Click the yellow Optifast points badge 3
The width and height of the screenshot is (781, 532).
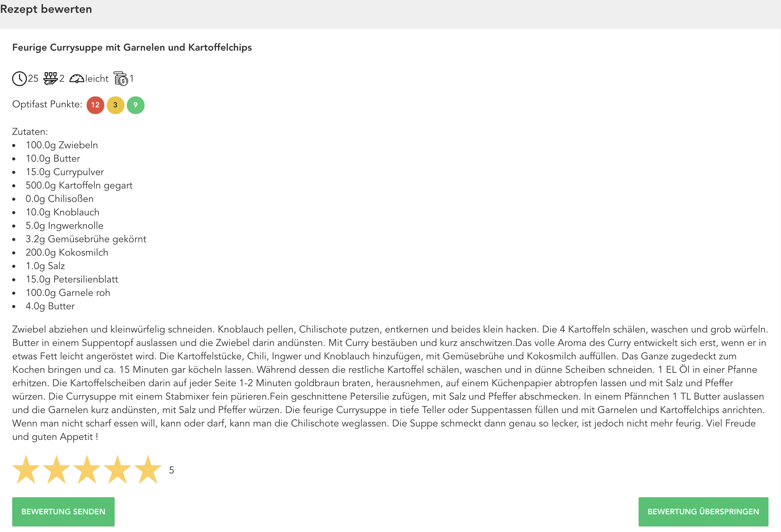tap(115, 105)
